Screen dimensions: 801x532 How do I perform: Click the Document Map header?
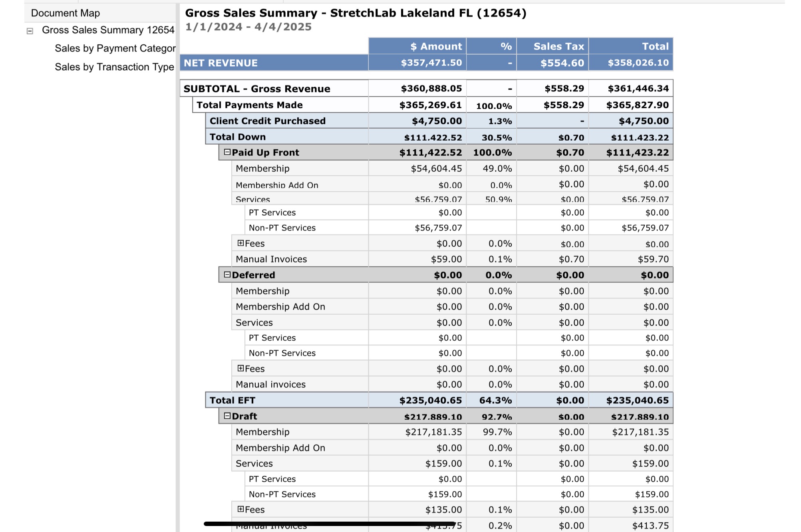coord(66,13)
